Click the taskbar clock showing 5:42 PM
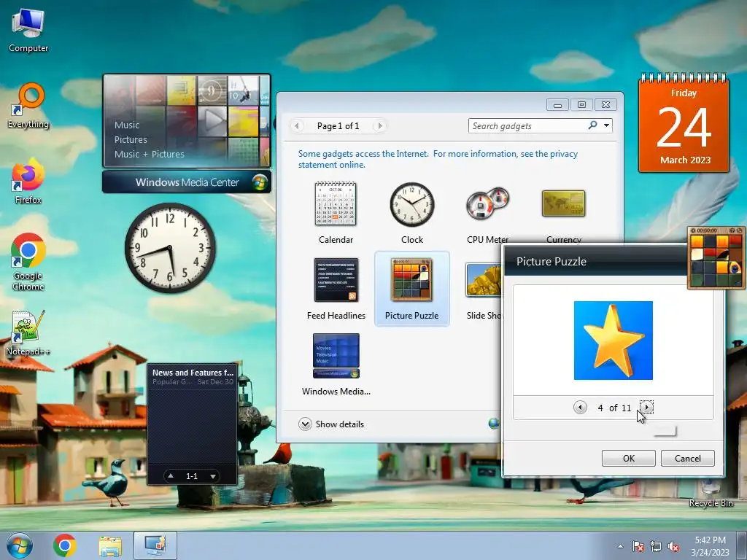The height and width of the screenshot is (560, 747). tap(710, 546)
